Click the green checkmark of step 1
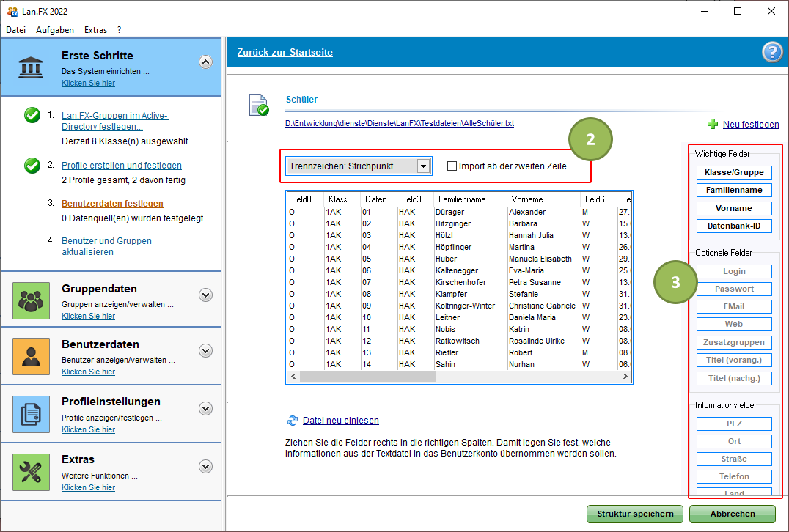The height and width of the screenshot is (532, 789). click(x=32, y=115)
